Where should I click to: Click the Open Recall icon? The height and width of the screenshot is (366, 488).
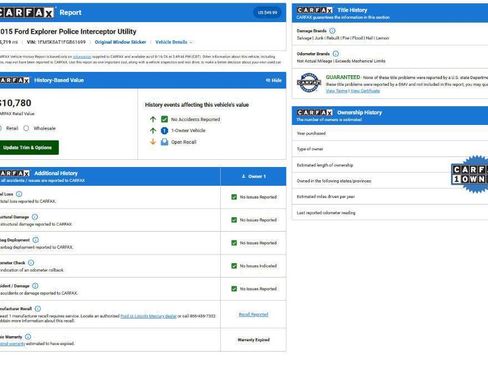coord(164,142)
